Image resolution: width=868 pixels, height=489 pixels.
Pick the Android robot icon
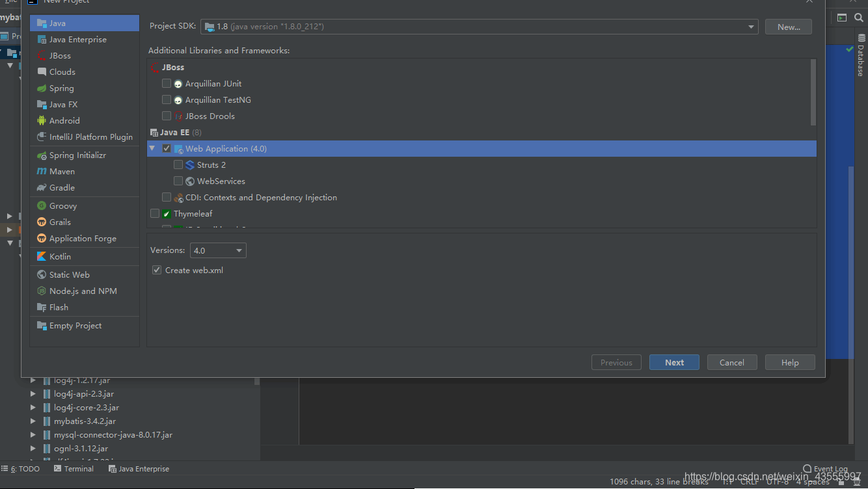(42, 120)
